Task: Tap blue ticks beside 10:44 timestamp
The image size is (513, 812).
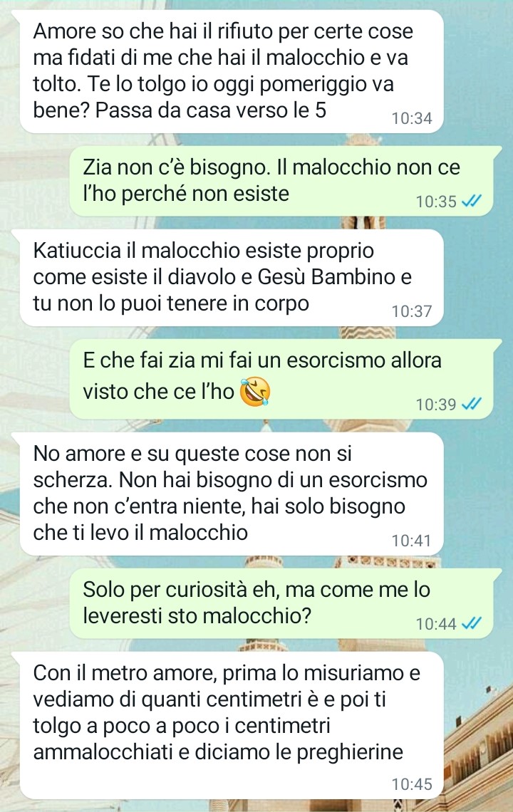Action: 471,623
